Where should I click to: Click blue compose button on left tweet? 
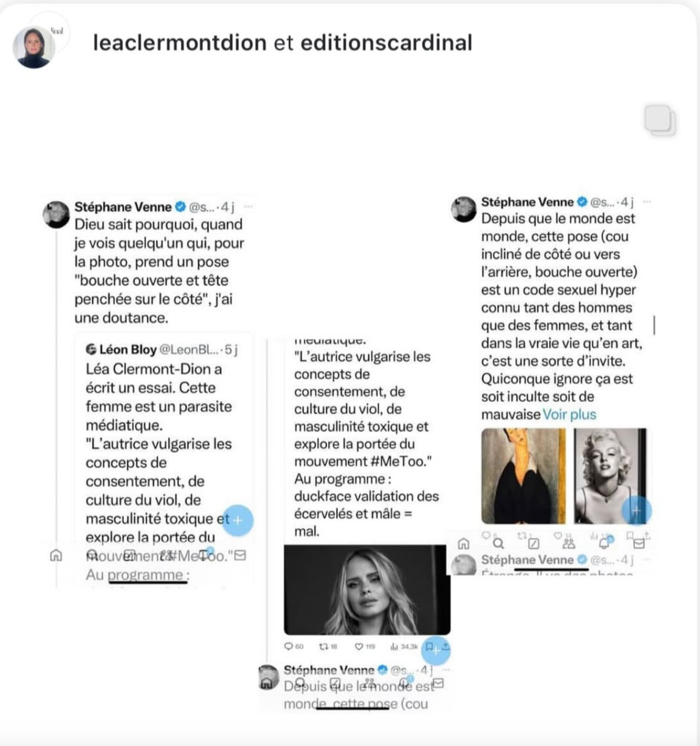[x=238, y=520]
